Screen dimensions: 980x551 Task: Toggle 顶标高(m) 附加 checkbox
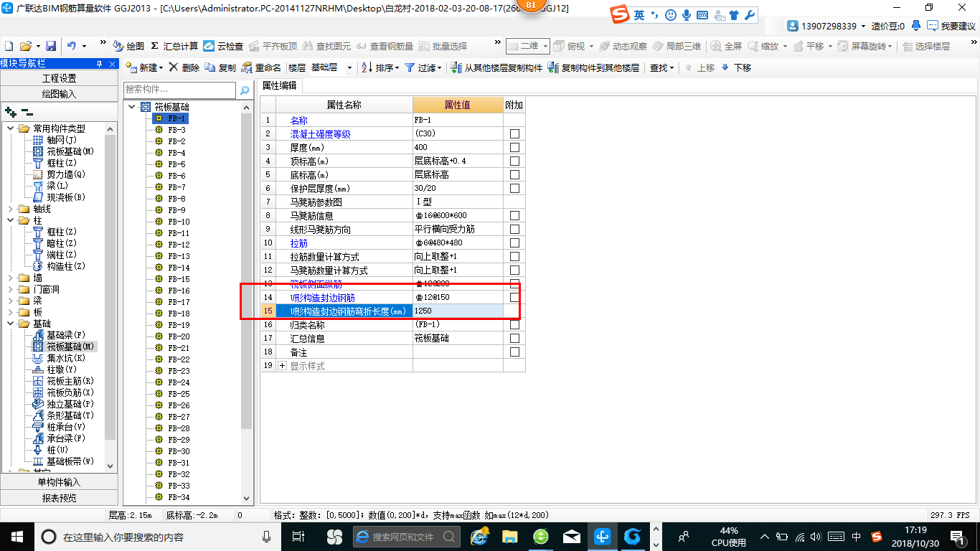(x=514, y=161)
